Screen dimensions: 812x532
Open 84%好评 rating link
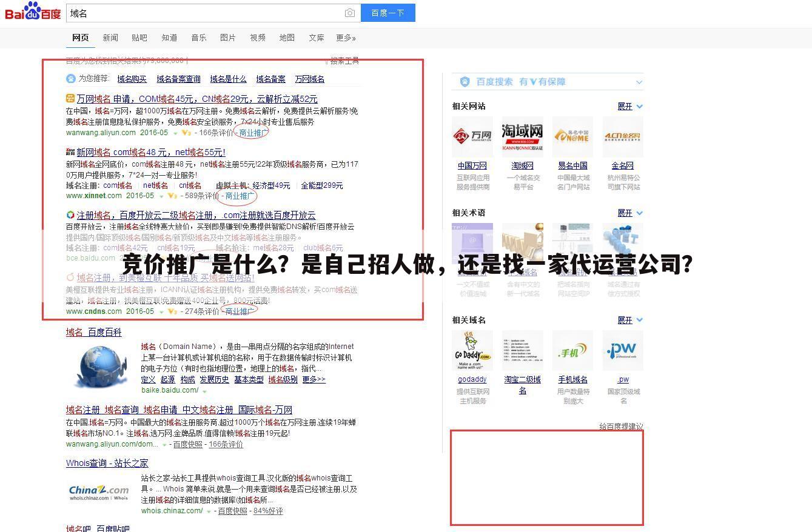point(268,511)
